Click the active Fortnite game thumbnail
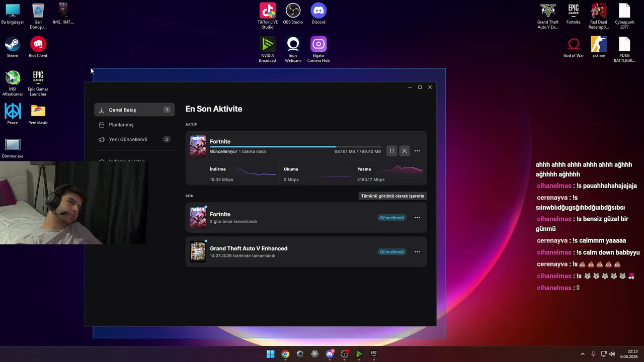The image size is (644, 362). [198, 146]
